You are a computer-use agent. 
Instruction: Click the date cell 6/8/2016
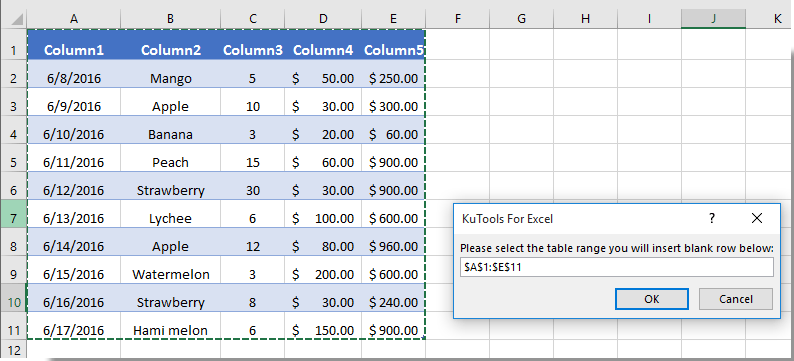pyautogui.click(x=74, y=74)
